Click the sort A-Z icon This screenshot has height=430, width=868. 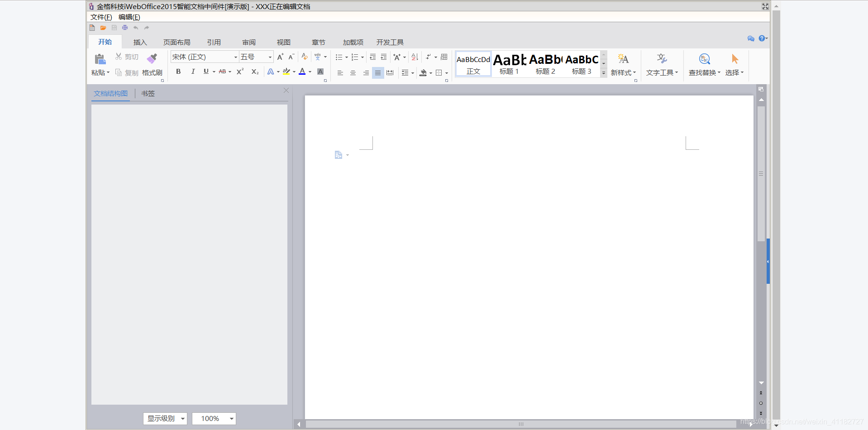tap(415, 57)
